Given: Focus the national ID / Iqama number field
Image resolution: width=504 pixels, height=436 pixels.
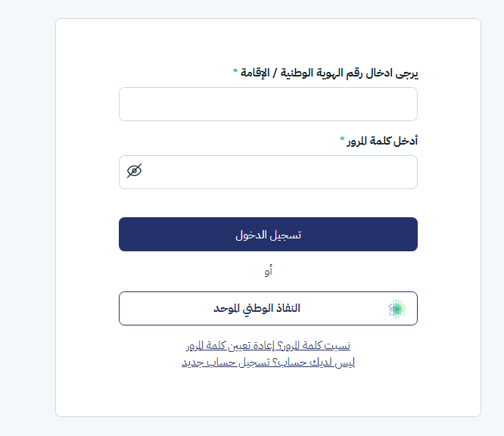Looking at the screenshot, I should 268,104.
